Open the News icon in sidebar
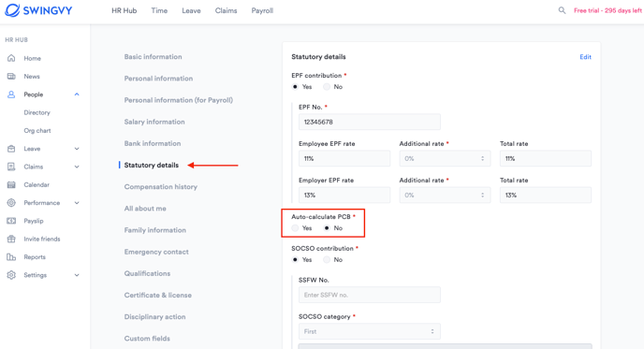The image size is (644, 349). [x=11, y=77]
